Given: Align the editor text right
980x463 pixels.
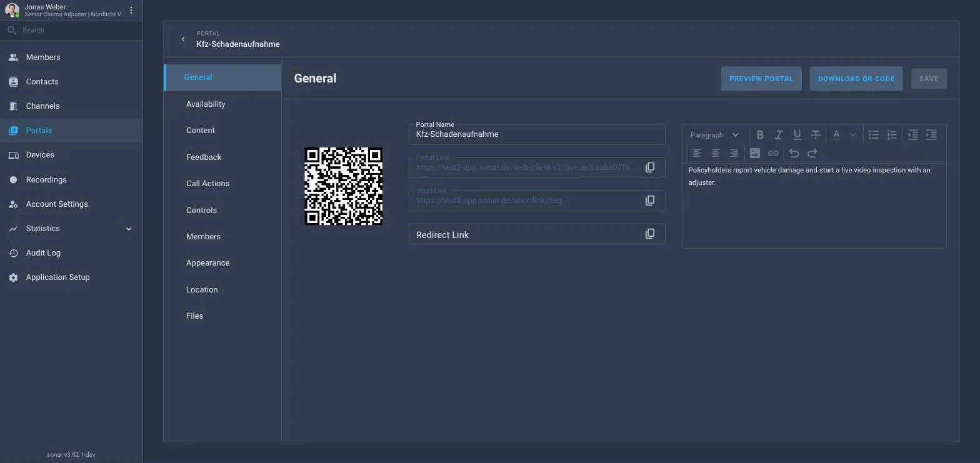Looking at the screenshot, I should point(734,153).
